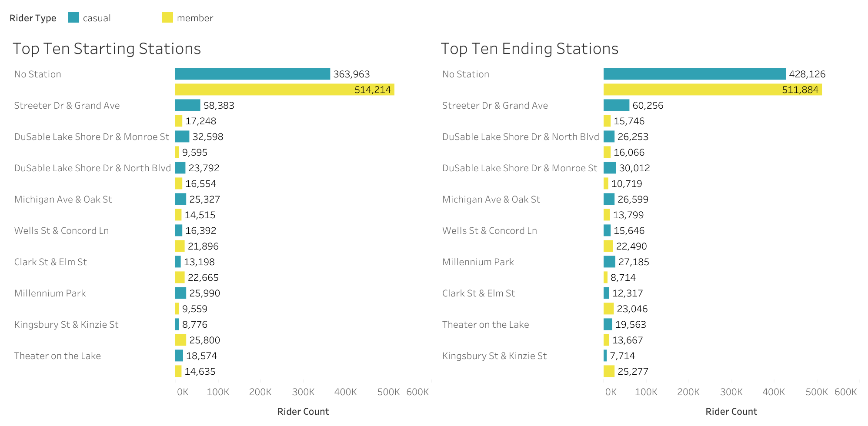Select the bar labeled 9,595
The image size is (868, 426).
pos(177,152)
